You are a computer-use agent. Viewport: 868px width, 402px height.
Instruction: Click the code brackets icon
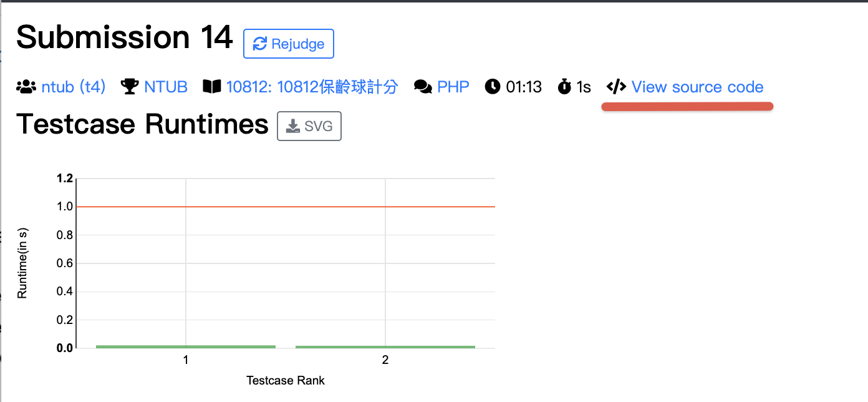tap(616, 87)
